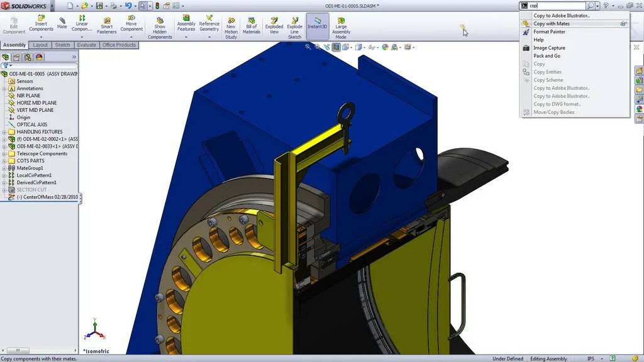Expand the MateGroup1 node
Screen dimensions: 644x362
click(4, 168)
